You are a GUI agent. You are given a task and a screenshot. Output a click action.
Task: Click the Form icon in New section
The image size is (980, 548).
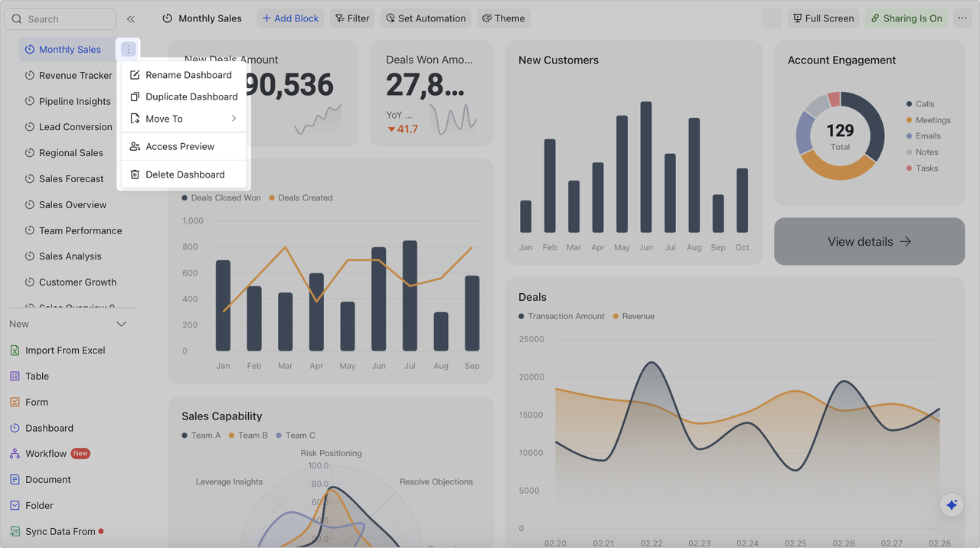(x=15, y=403)
